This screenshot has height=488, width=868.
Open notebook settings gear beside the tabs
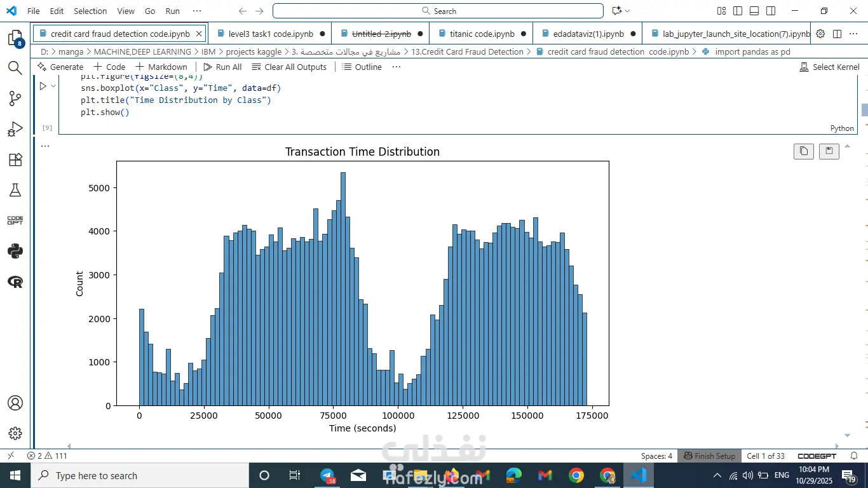[820, 34]
